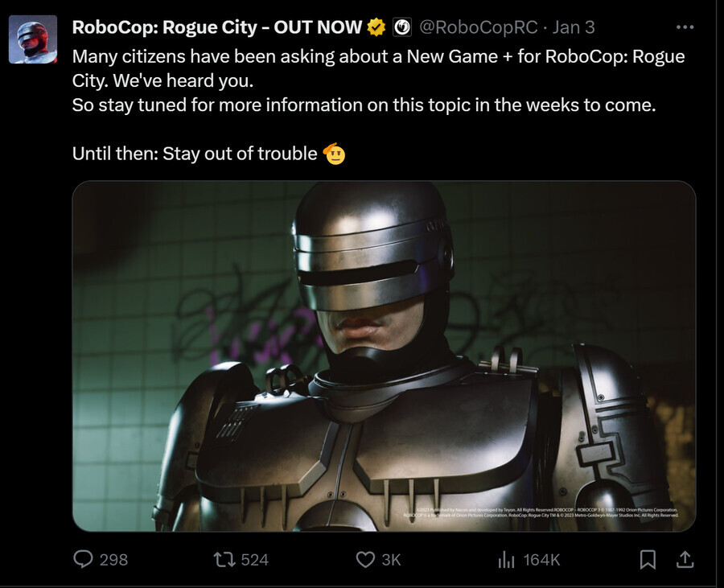The height and width of the screenshot is (588, 724).
Task: Click the display name RoboCop: Rogue City – OUT NOW
Action: (x=217, y=27)
